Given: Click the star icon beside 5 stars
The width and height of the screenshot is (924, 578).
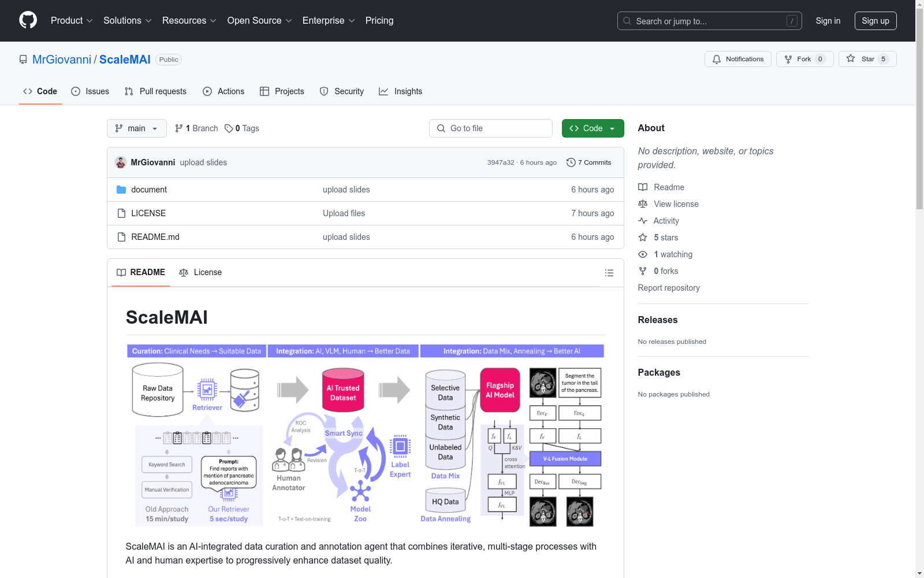Looking at the screenshot, I should 643,238.
